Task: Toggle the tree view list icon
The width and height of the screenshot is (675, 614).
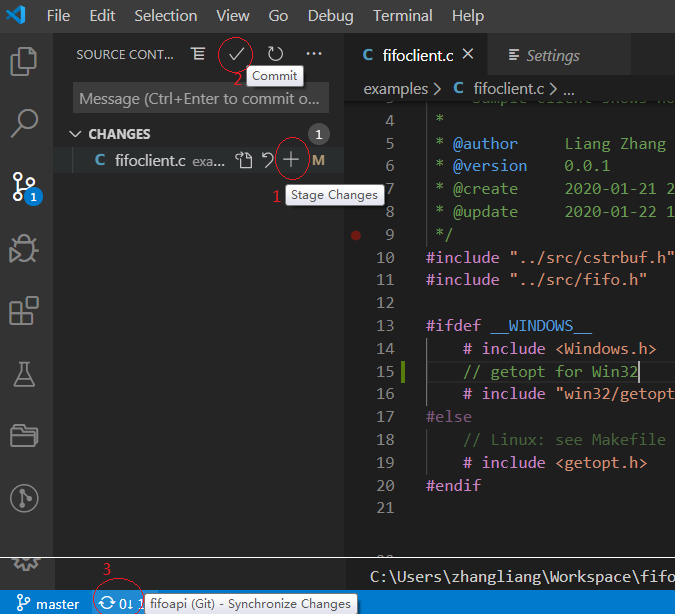Action: (x=198, y=54)
